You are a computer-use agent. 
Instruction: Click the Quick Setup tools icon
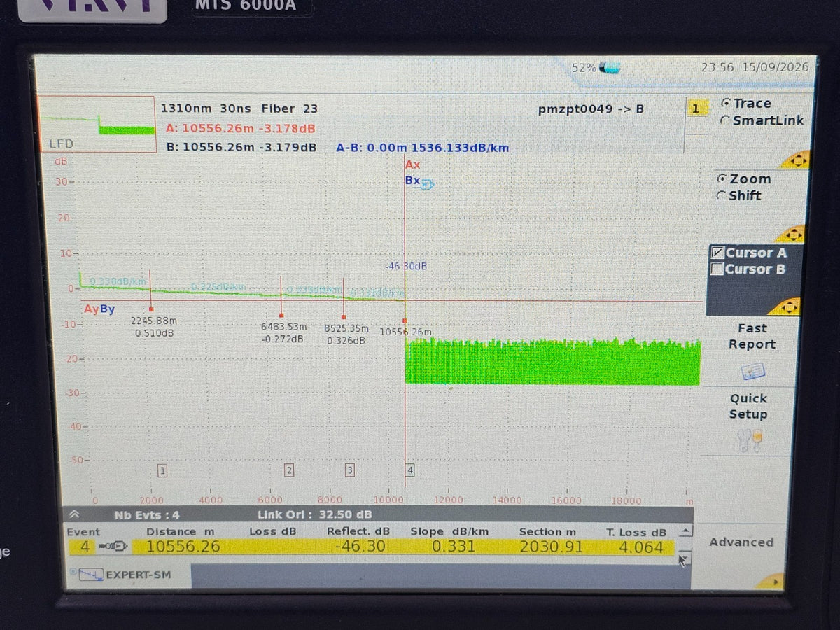[x=750, y=440]
